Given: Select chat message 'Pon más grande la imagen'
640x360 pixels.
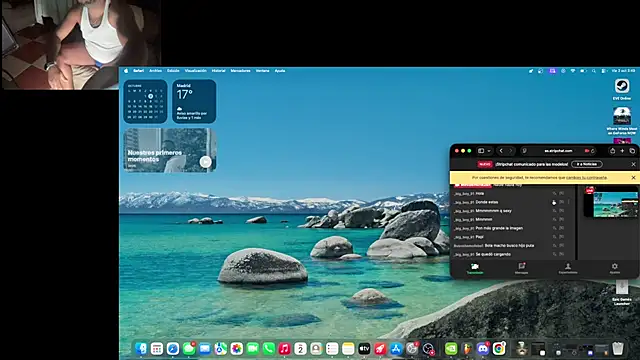Looking at the screenshot, I should 499,228.
